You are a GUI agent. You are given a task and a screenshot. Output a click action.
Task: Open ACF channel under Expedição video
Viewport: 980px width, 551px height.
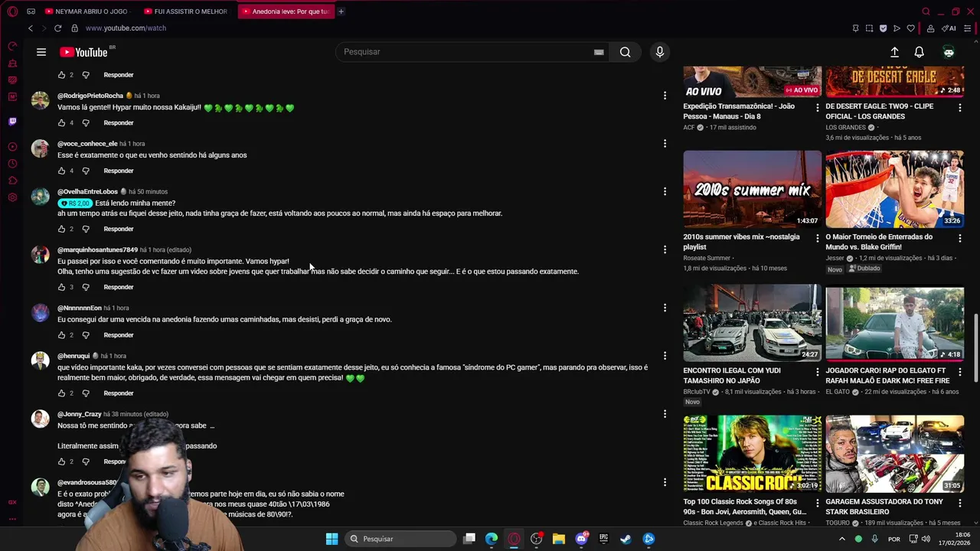(x=689, y=128)
